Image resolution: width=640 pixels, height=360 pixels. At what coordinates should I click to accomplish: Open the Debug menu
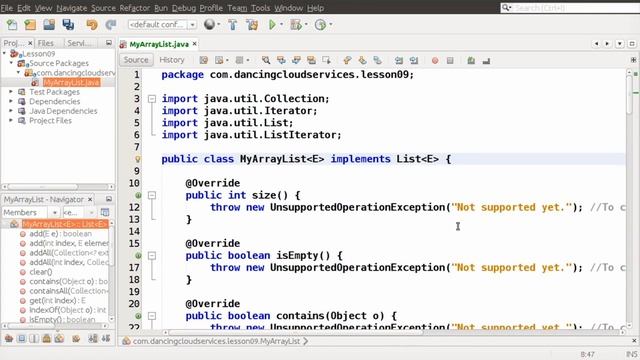click(x=184, y=8)
